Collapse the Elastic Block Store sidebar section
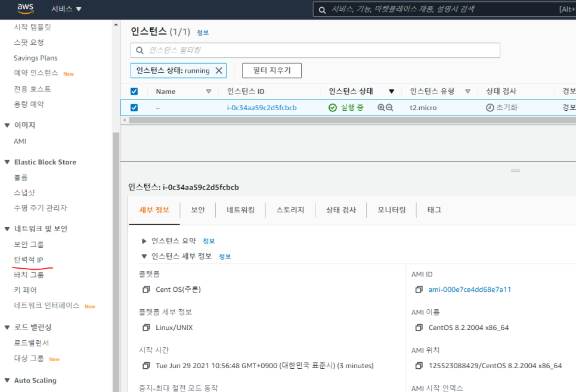Viewport: 576px width, 392px height. (x=7, y=162)
